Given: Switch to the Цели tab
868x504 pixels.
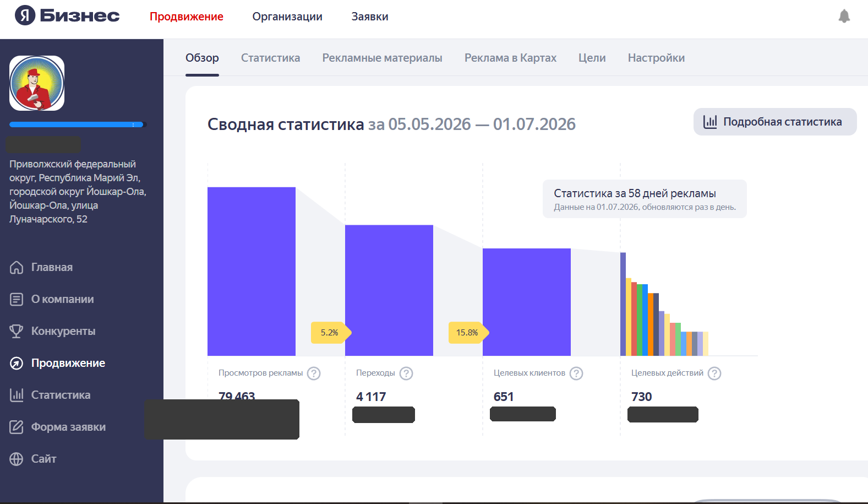Looking at the screenshot, I should [592, 58].
